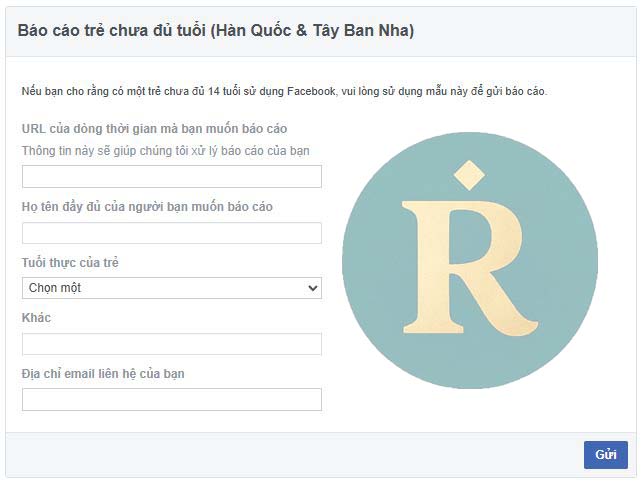Click the "Khác" field label

pyautogui.click(x=36, y=318)
